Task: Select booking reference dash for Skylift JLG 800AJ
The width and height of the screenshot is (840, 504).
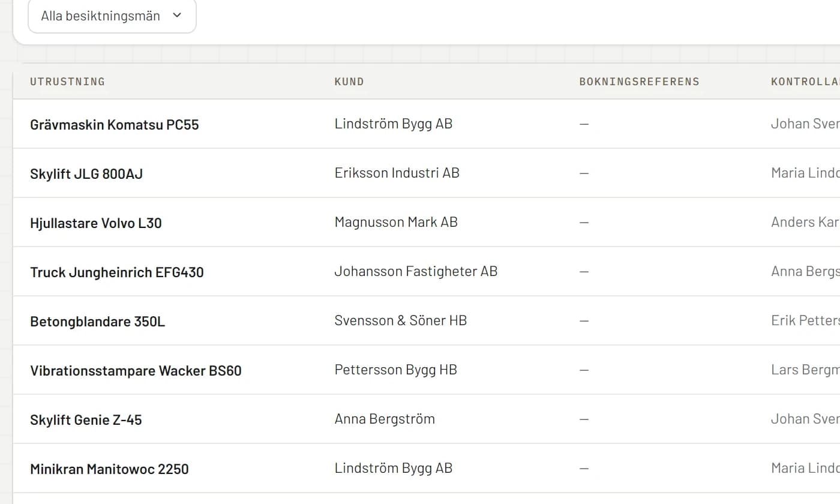Action: [x=584, y=173]
